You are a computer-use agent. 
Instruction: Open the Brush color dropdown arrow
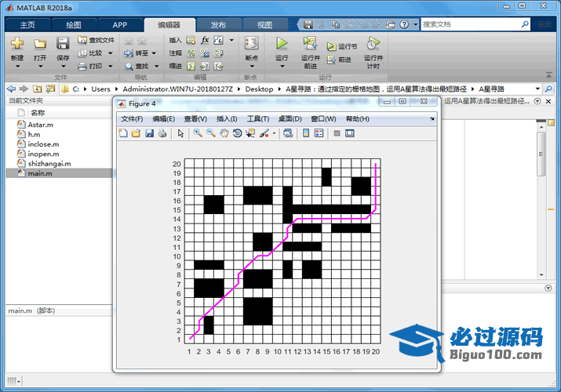tap(274, 133)
